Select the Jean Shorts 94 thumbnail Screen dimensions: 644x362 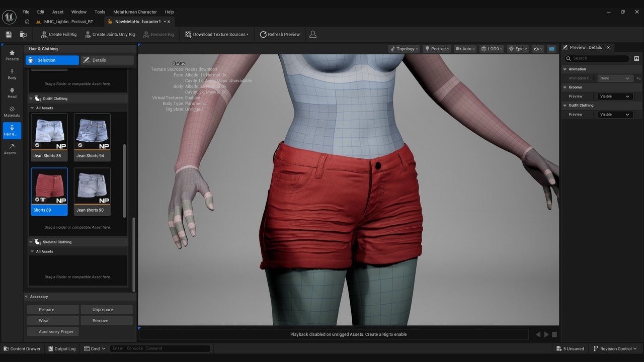[x=92, y=137]
